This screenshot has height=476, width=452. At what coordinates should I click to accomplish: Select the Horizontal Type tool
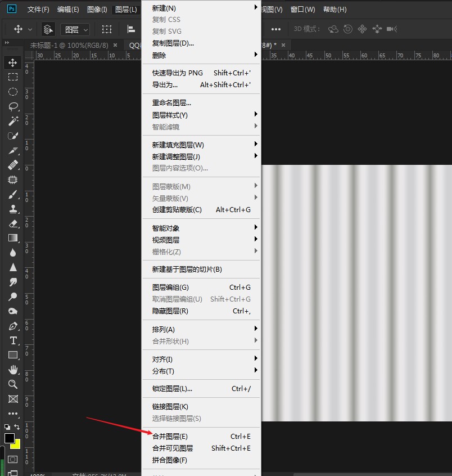[x=13, y=340]
